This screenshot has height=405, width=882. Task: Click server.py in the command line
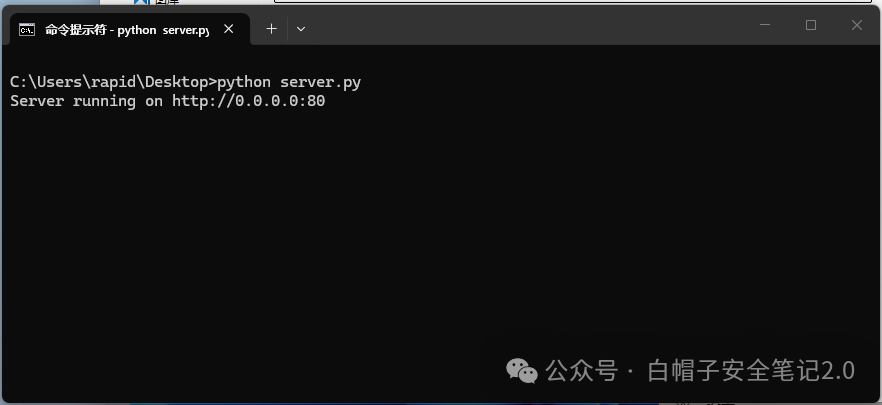(321, 82)
